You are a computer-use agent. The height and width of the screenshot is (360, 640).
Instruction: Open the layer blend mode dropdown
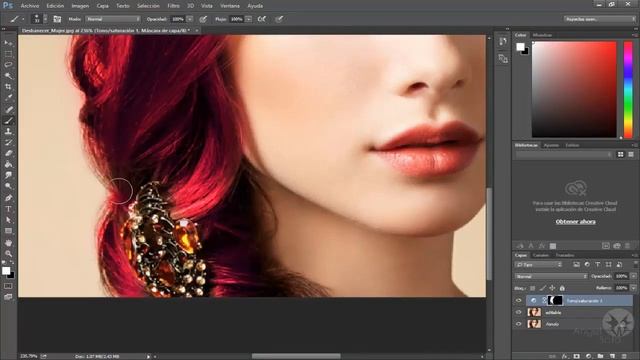click(551, 276)
